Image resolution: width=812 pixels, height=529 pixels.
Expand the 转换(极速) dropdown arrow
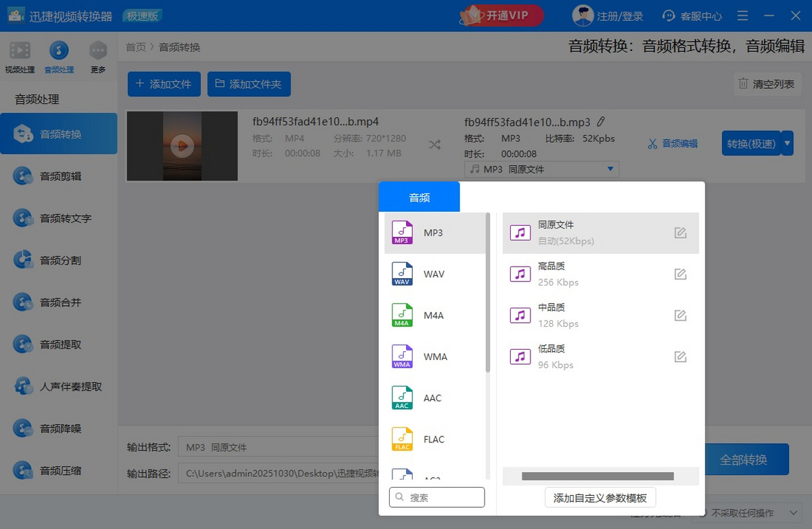(787, 143)
